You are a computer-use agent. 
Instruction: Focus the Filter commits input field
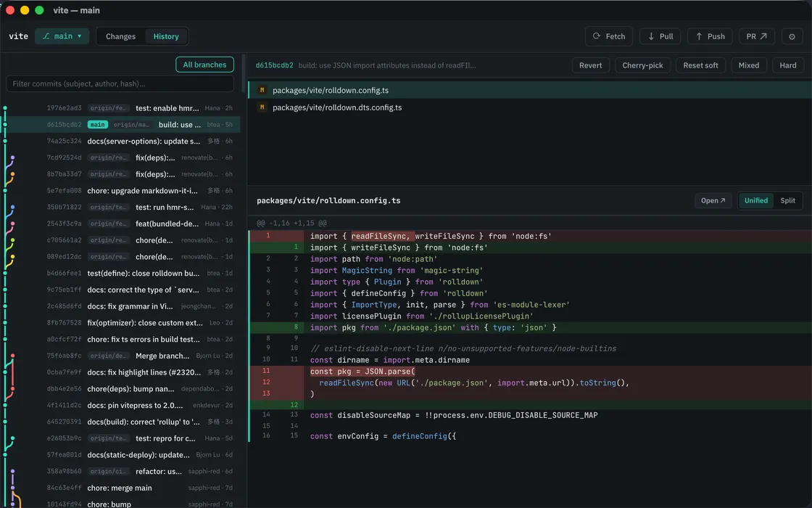tap(120, 83)
